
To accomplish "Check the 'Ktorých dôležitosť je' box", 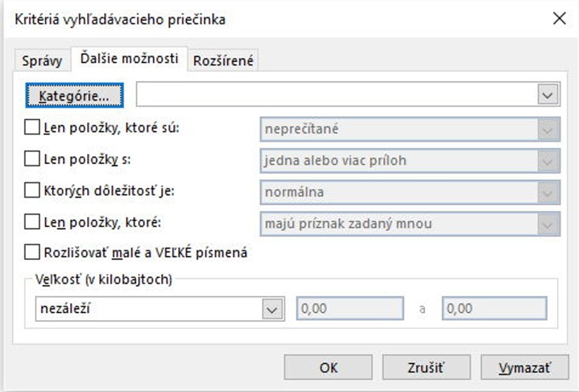I will pos(32,191).
